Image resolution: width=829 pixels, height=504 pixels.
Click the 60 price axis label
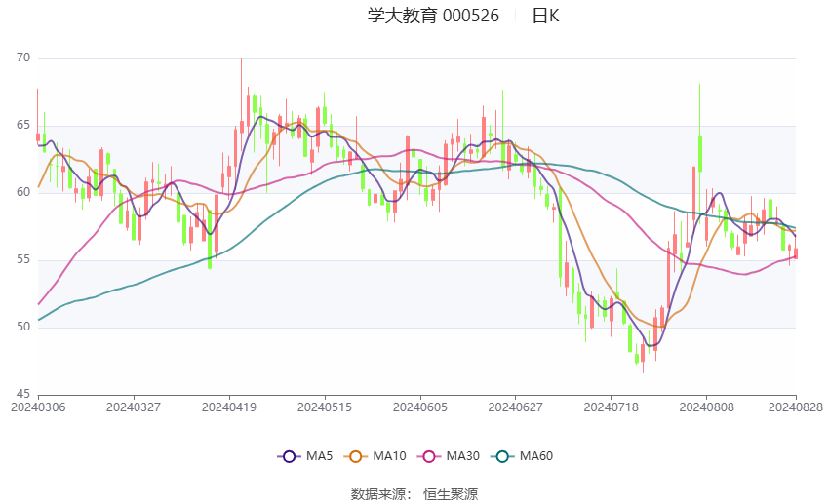(23, 192)
